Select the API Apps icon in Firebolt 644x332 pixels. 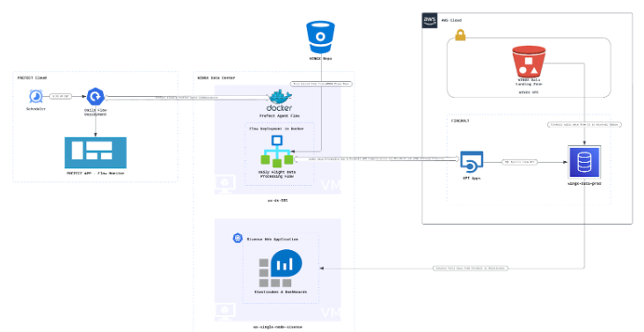(472, 162)
